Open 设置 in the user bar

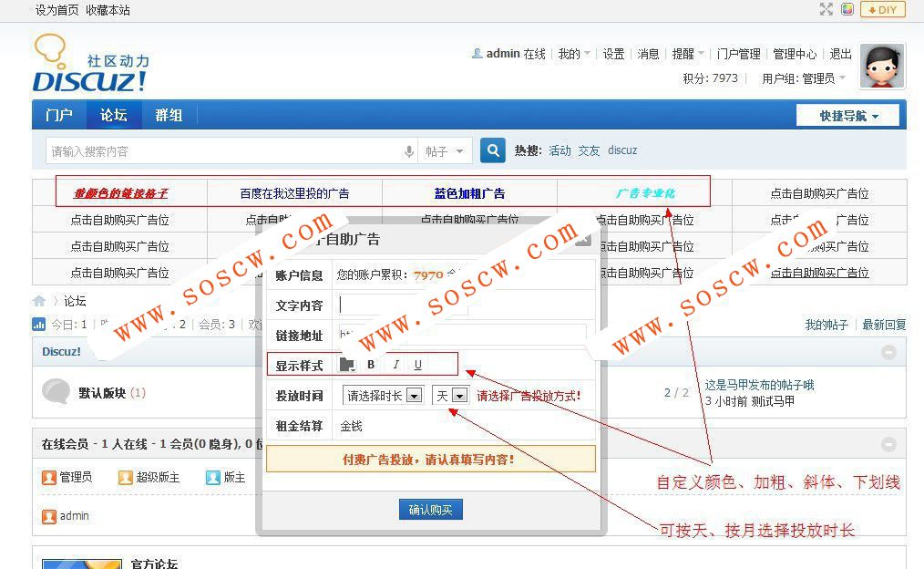click(613, 54)
